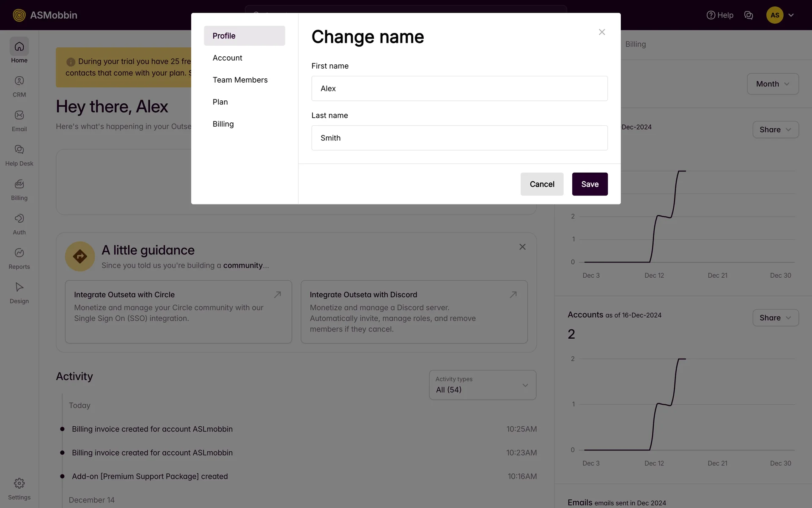Dismiss the 'A little guidance' card

coord(522,247)
